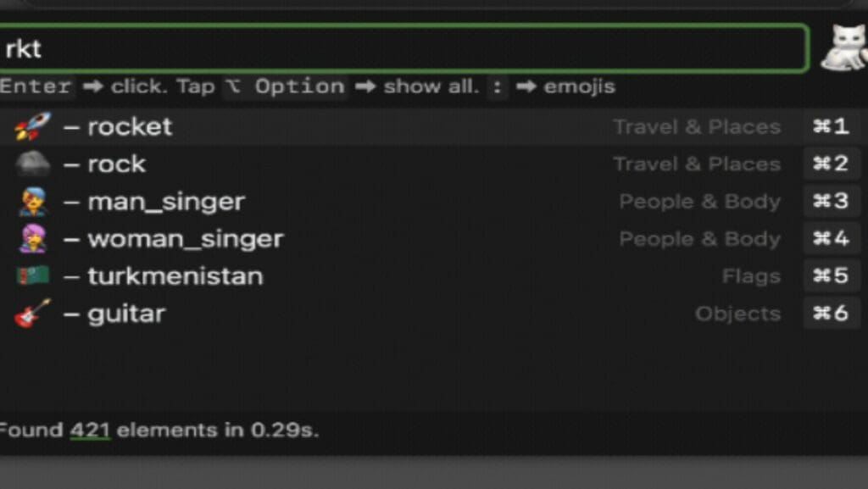The height and width of the screenshot is (489, 868).
Task: Open the rocket result row text
Action: coord(130,126)
